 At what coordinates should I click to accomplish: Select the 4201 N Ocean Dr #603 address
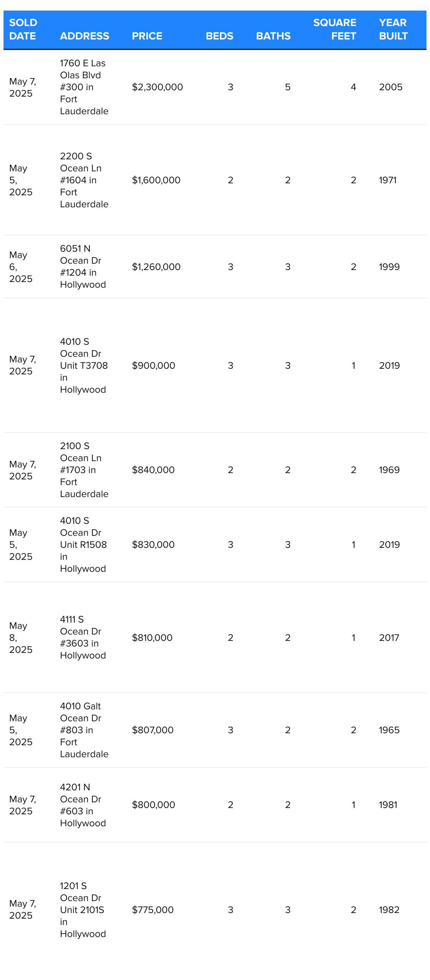(83, 805)
